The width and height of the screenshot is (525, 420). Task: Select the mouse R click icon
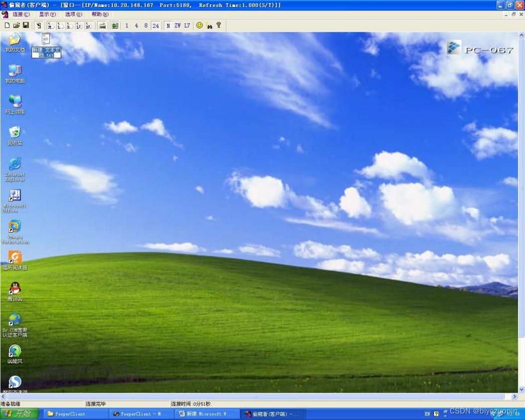pos(70,25)
